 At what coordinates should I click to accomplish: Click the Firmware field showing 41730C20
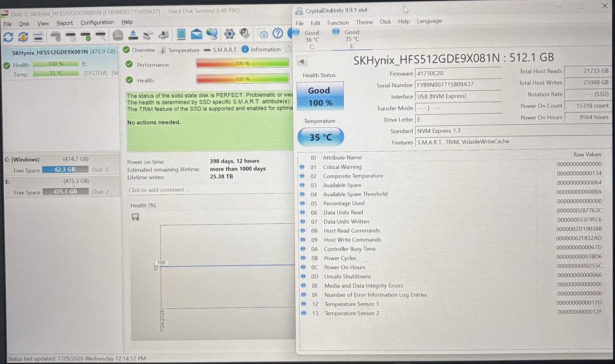pyautogui.click(x=459, y=73)
